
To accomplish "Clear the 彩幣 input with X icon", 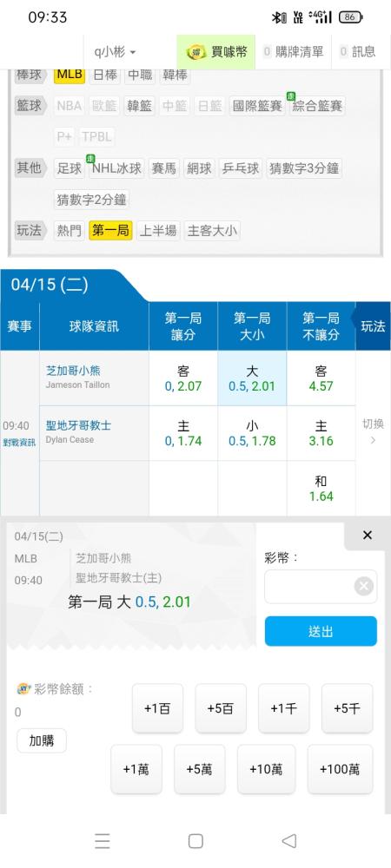I will click(x=363, y=586).
